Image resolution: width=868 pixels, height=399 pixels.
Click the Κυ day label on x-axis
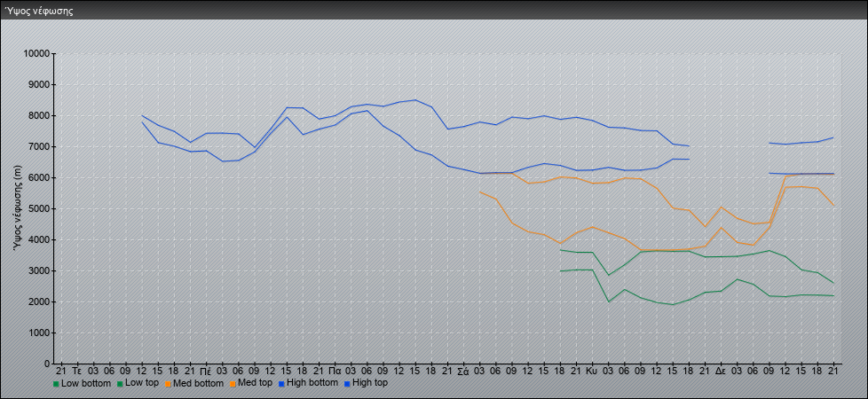pyautogui.click(x=591, y=370)
